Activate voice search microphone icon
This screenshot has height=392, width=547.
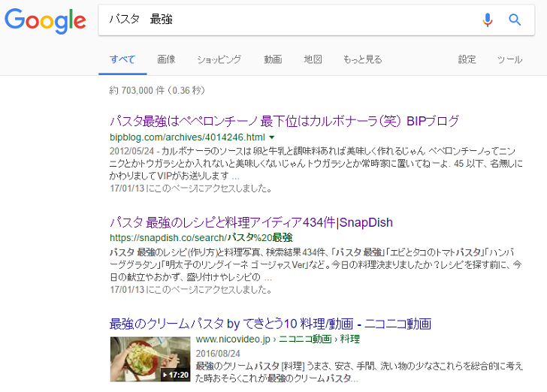[x=488, y=20]
